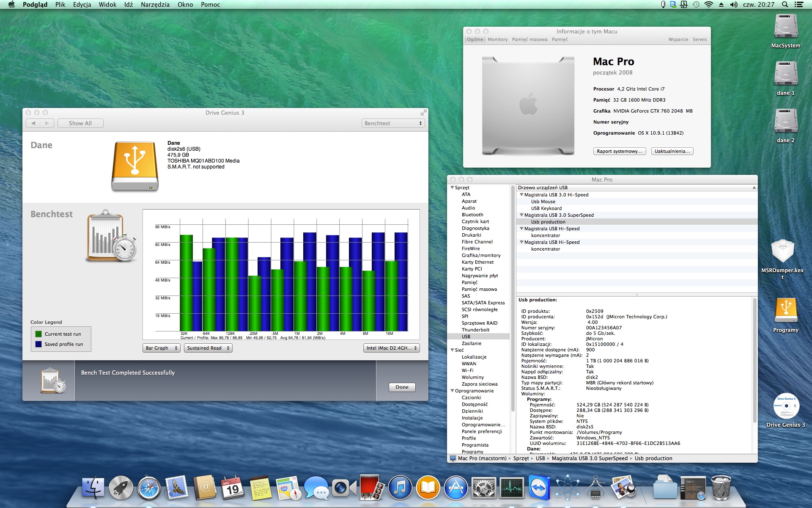Open Calendar showing 19 in Dock
This screenshot has width=812, height=508.
[232, 488]
